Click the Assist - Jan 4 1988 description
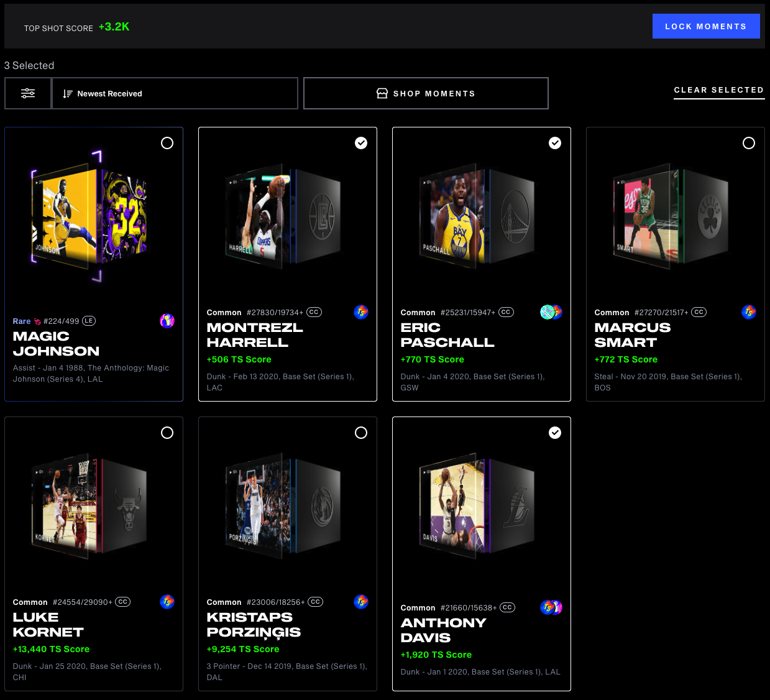 pyautogui.click(x=91, y=374)
